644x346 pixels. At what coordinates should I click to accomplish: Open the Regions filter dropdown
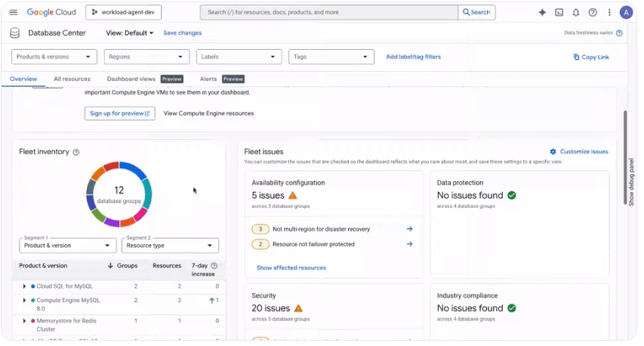tap(146, 57)
